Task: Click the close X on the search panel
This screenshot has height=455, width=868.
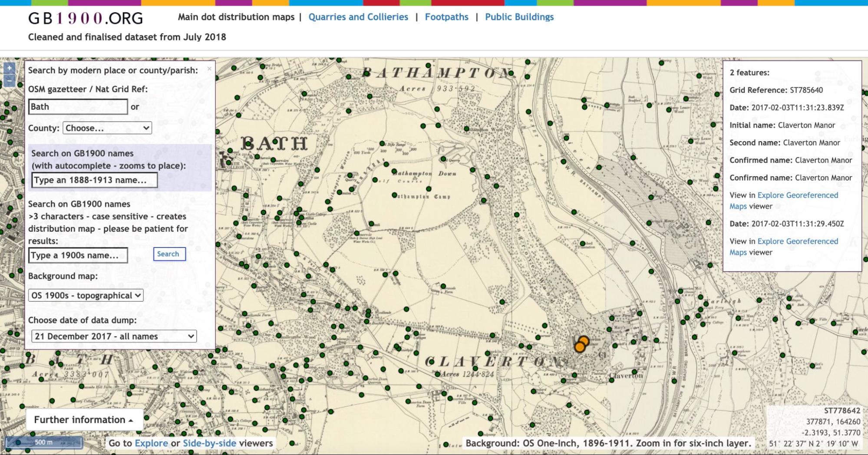Action: 210,68
